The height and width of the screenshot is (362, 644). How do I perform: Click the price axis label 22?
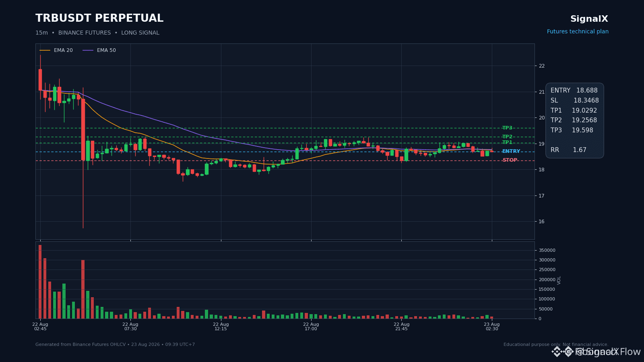[542, 66]
